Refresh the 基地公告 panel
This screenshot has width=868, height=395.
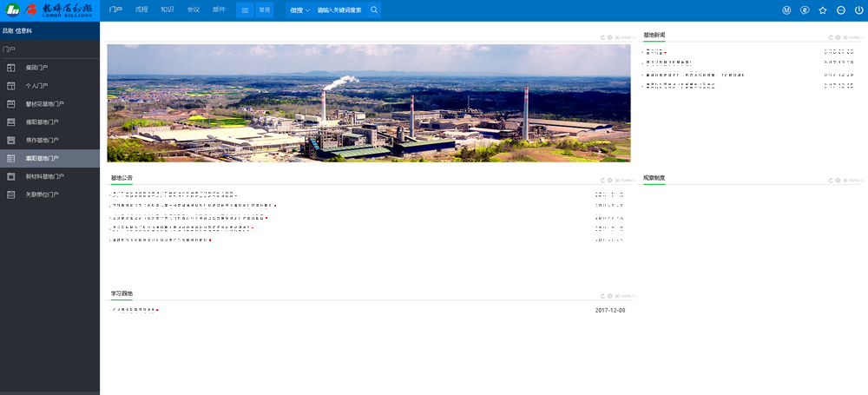pos(603,181)
